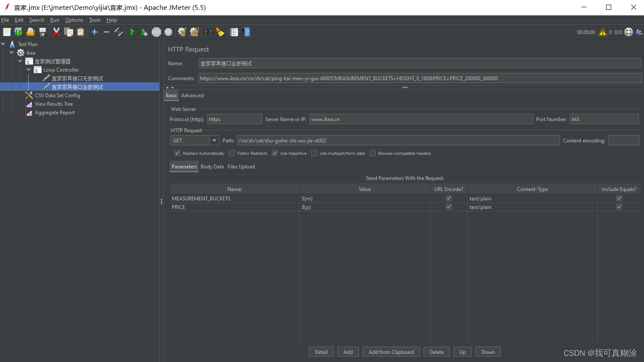Start the test with green play icon
Viewport: 644px width, 362px height.
point(132,32)
